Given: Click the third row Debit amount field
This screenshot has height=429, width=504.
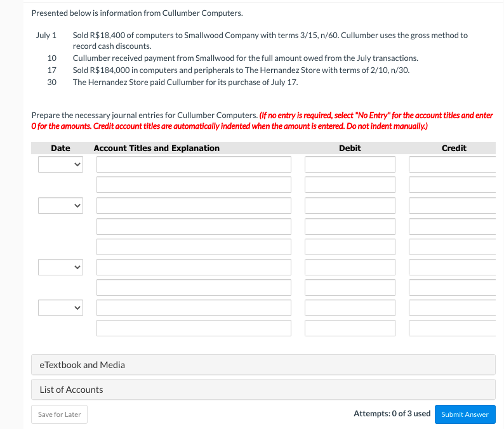Looking at the screenshot, I should click(x=350, y=206).
